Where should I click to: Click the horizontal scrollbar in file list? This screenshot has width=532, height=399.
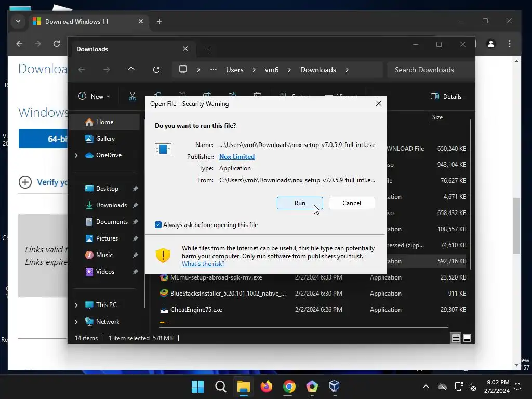click(303, 328)
